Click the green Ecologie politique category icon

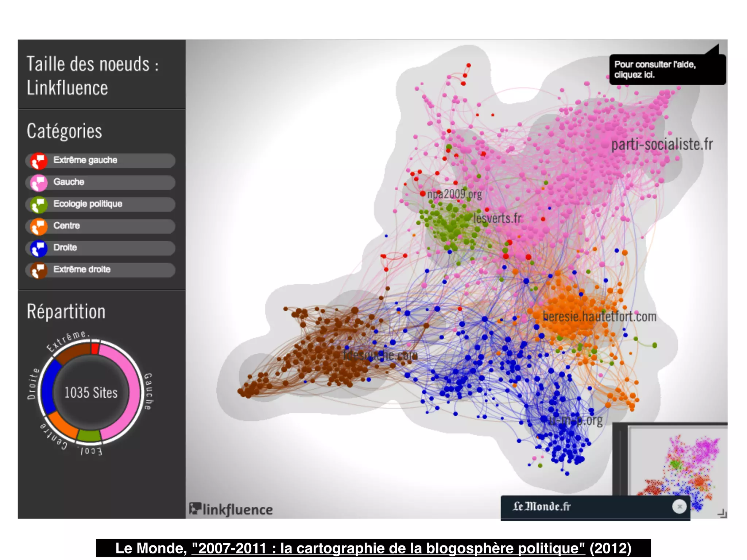point(39,205)
